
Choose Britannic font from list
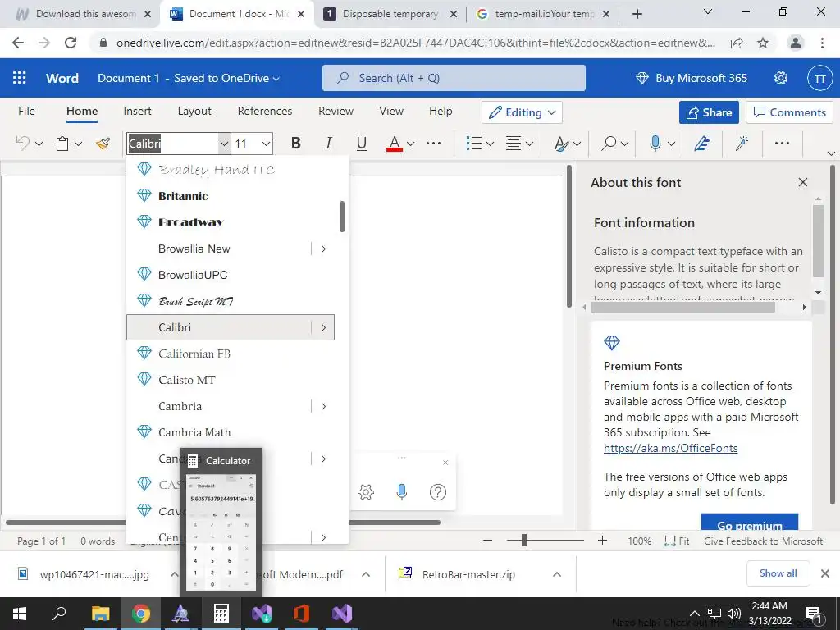[231, 196]
